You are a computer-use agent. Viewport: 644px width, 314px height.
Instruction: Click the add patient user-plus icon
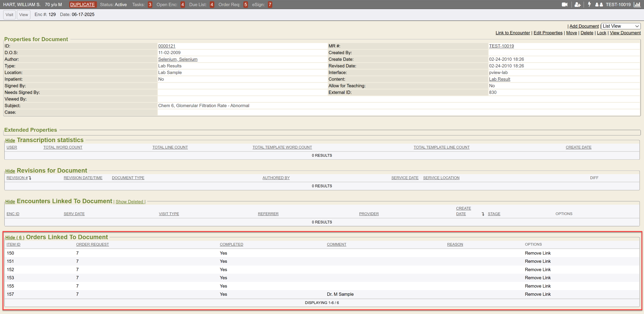pyautogui.click(x=577, y=4)
